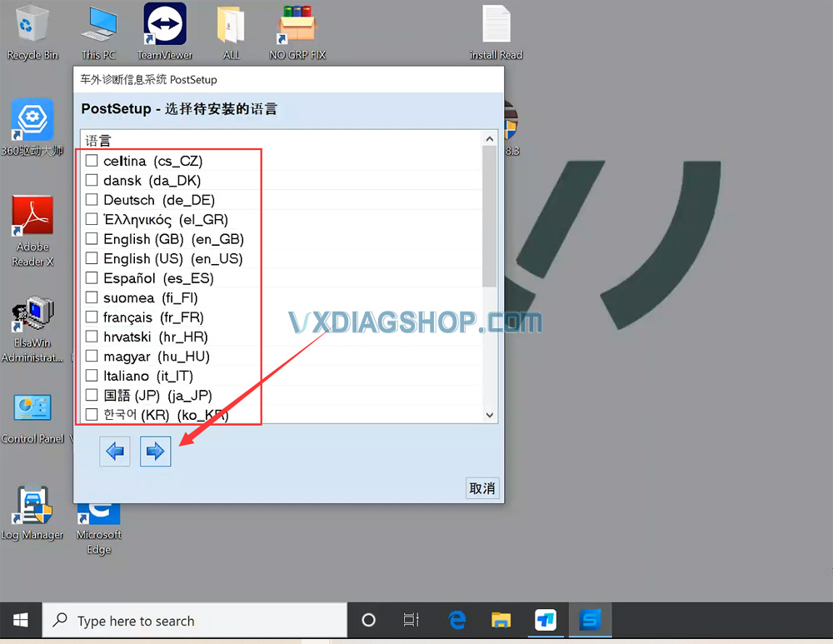The width and height of the screenshot is (833, 644).
Task: Check the English (US) language checkbox
Action: [91, 258]
